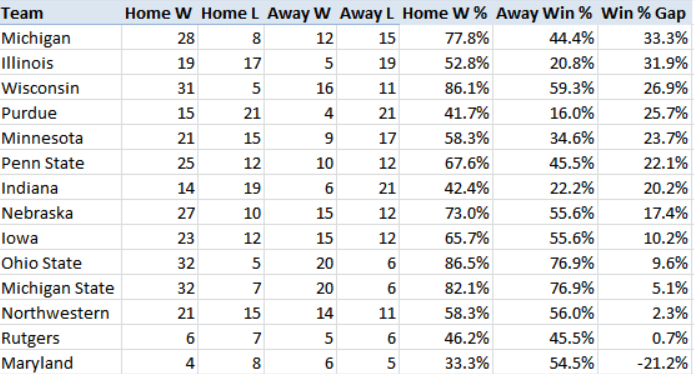Select Nebraska's Home W value 27

click(159, 213)
